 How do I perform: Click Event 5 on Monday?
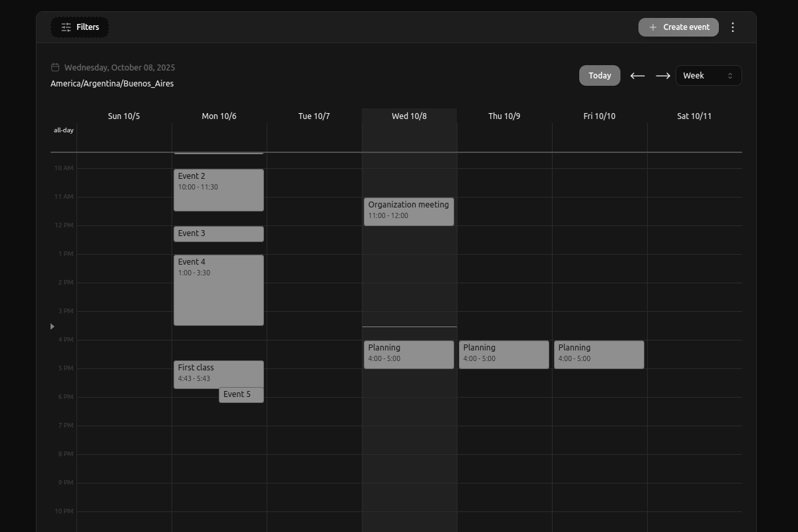(241, 394)
